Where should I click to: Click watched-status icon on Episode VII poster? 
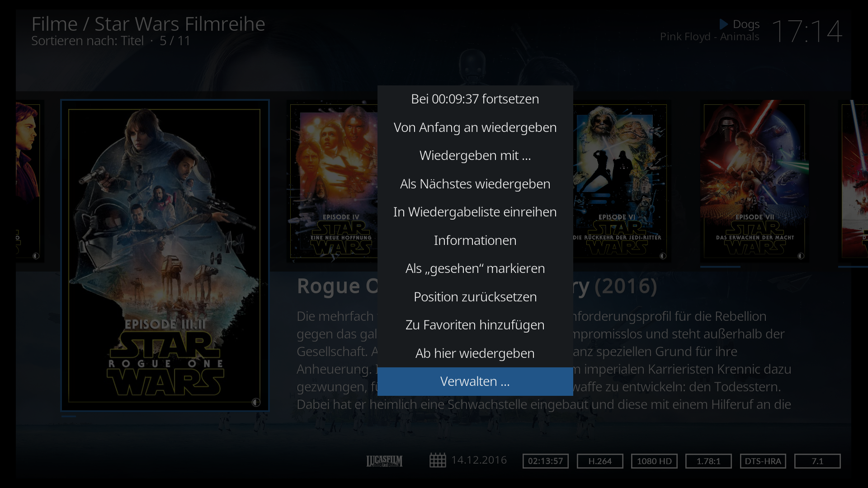801,256
